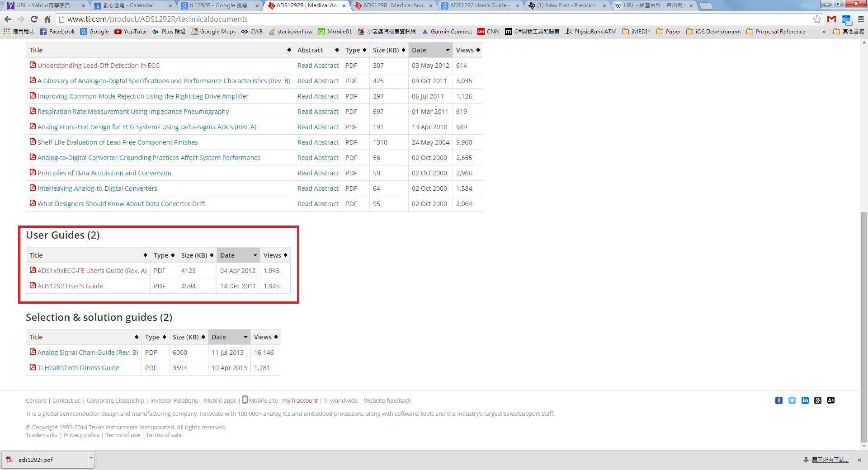The height and width of the screenshot is (470, 868).
Task: Toggle Title column sorting in User Guides table
Action: (x=145, y=255)
